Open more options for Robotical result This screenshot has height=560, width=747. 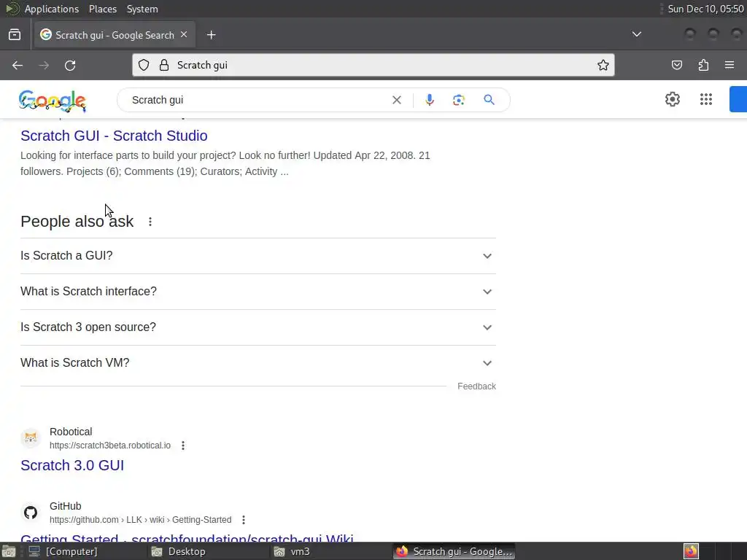click(x=183, y=446)
